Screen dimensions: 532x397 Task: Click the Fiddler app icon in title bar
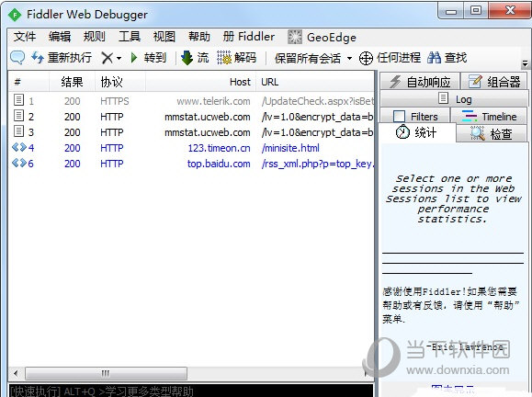click(x=15, y=15)
